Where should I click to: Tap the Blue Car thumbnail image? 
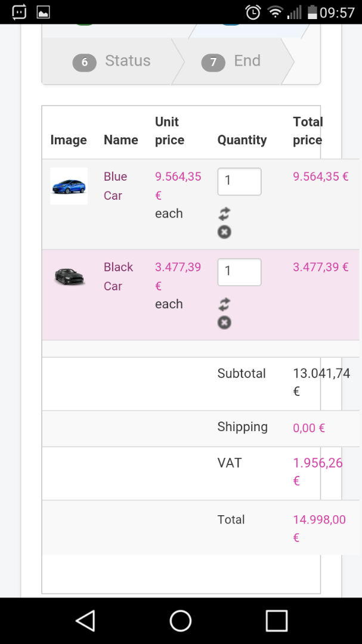pyautogui.click(x=69, y=186)
